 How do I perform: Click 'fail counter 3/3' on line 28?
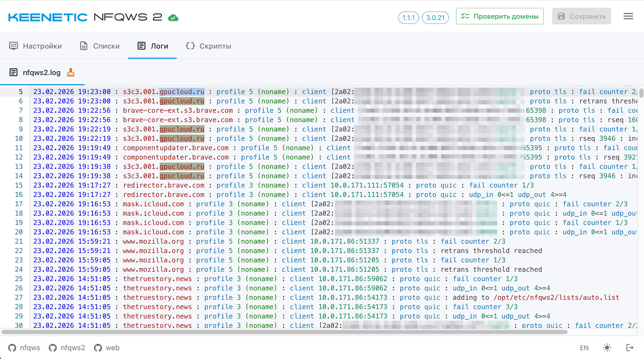coord(485,307)
